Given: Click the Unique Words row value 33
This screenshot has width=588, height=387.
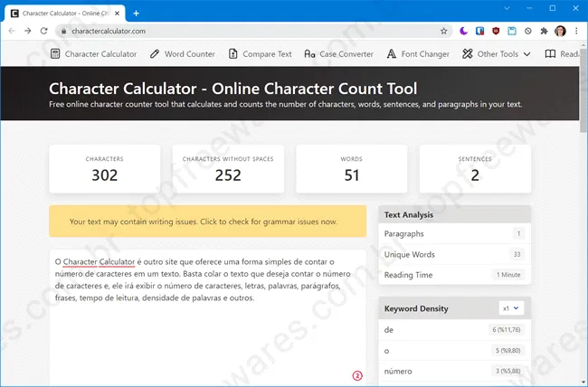Looking at the screenshot, I should point(517,254).
